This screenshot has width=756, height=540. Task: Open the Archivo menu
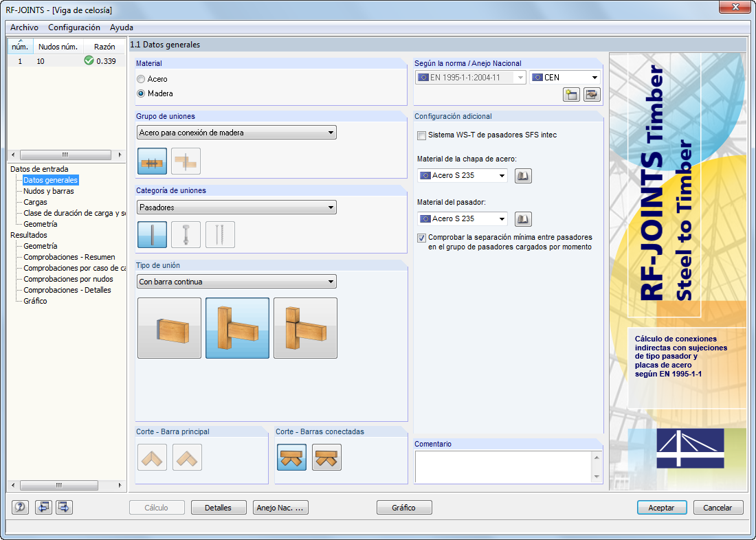[24, 27]
